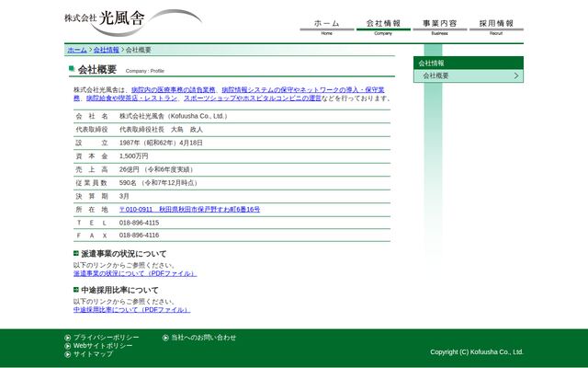The image size is (588, 368).
Task: Click the プライバシーポリシー footer link
Action: pos(107,338)
